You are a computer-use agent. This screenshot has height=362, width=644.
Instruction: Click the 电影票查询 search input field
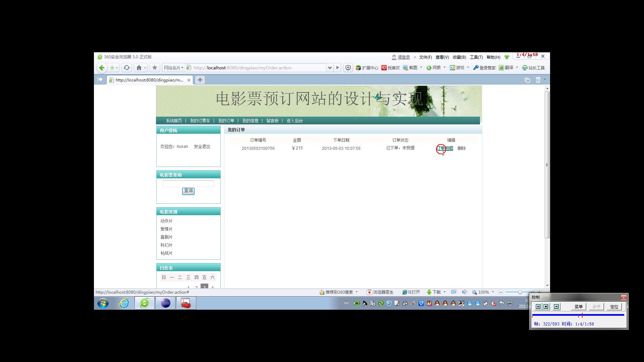coord(188,183)
